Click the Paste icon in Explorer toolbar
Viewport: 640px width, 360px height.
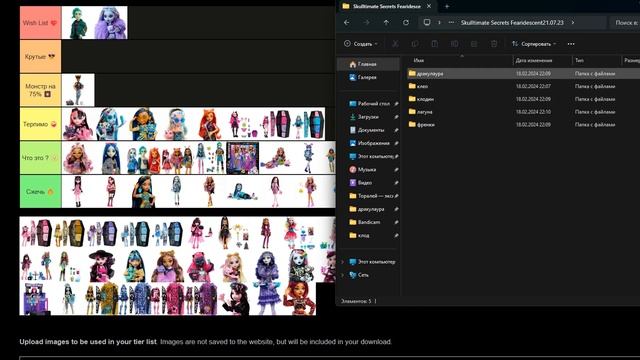[x=434, y=44]
